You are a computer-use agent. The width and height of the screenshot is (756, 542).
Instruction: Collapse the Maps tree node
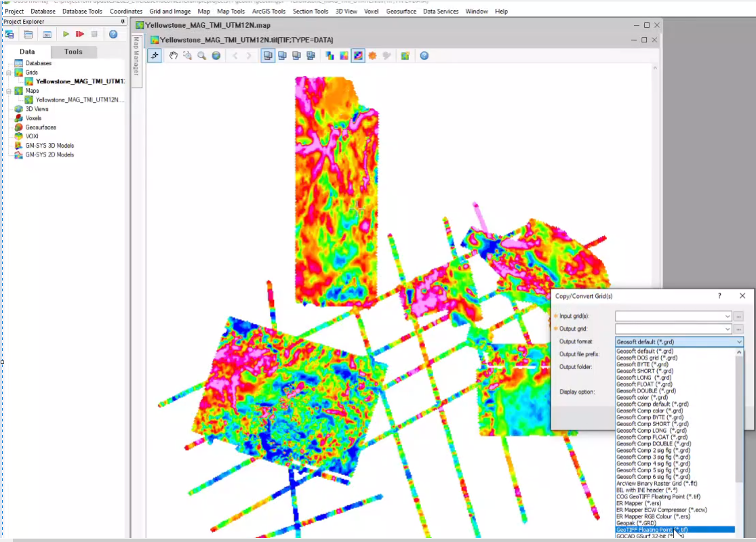tap(9, 91)
